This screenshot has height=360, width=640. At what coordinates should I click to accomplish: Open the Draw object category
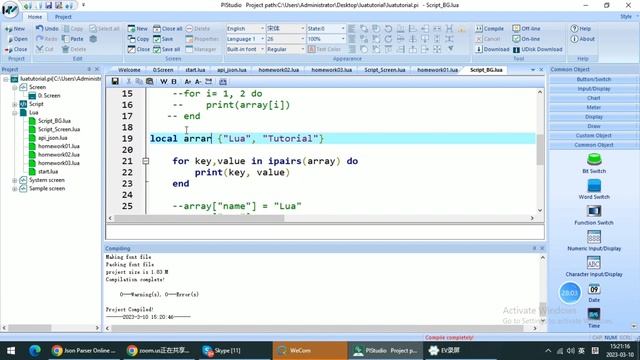(593, 126)
